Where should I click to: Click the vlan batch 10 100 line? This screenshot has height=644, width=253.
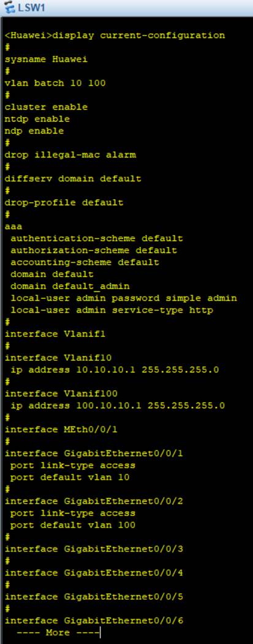tap(55, 83)
